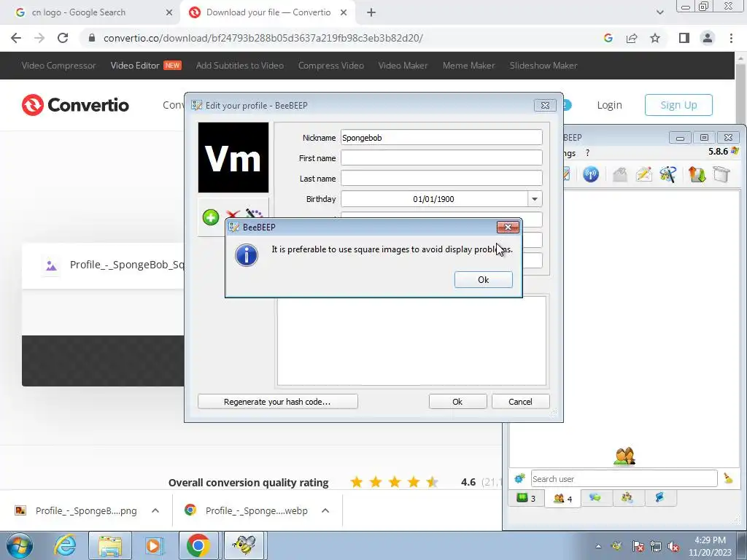Switch to the green tab labeled 3 in BeeBEEP
The width and height of the screenshot is (747, 560).
point(527,498)
